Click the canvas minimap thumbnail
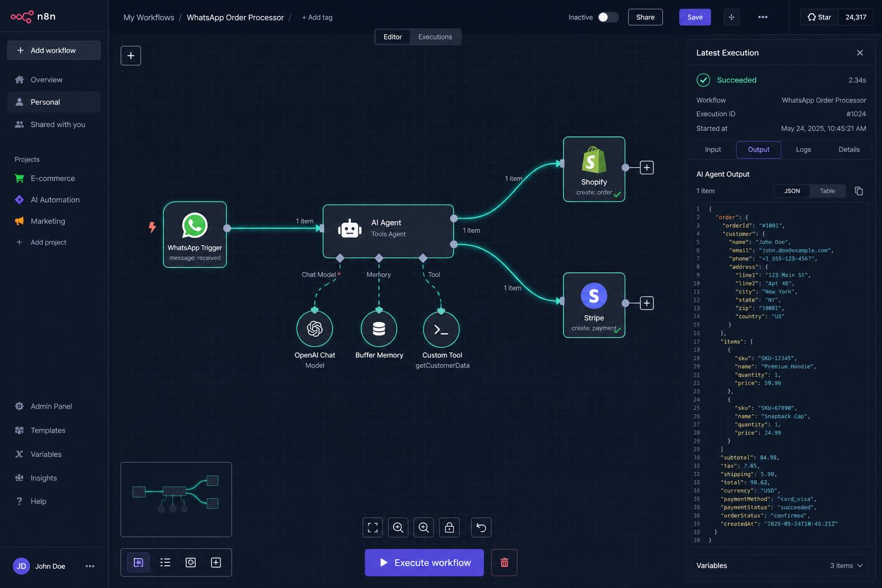Screen dimensions: 882x588 point(176,500)
